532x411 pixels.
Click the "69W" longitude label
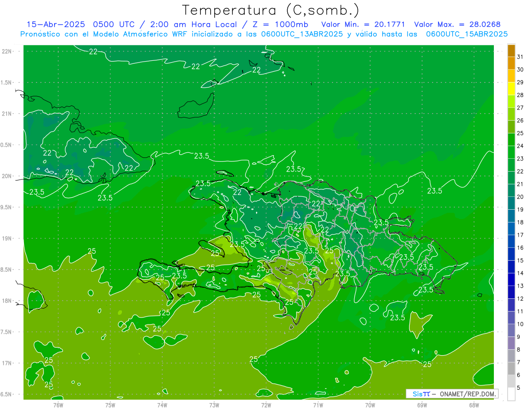click(422, 405)
